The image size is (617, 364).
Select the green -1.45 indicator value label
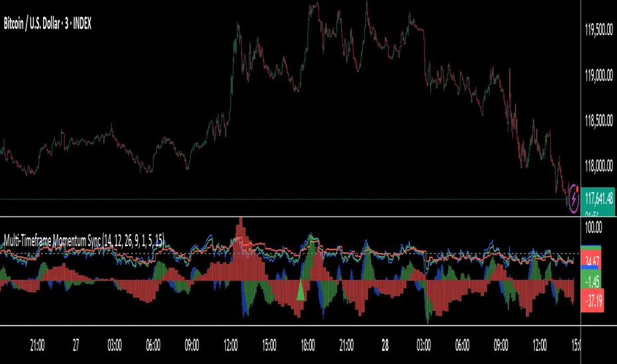tap(591, 281)
